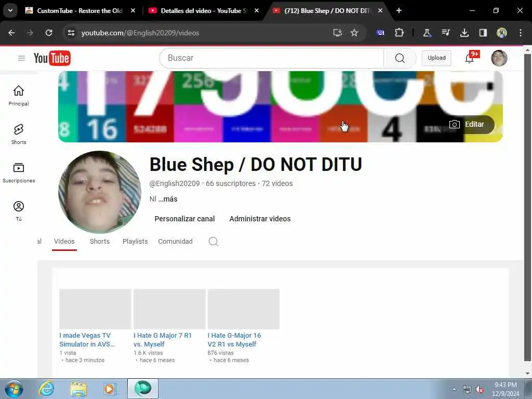Click Administrar videos
532x399 pixels.
[x=260, y=219]
